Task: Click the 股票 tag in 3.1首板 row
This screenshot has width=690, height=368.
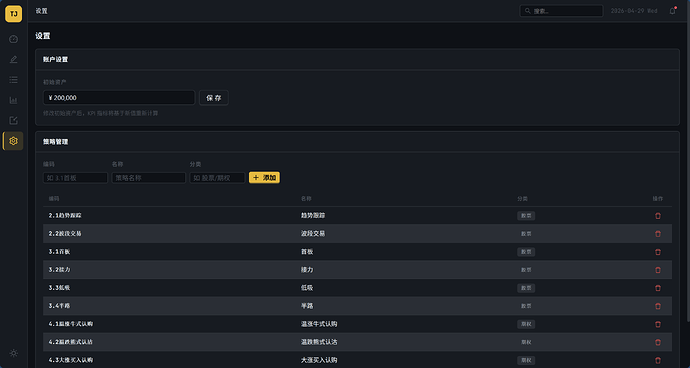Action: pos(526,252)
